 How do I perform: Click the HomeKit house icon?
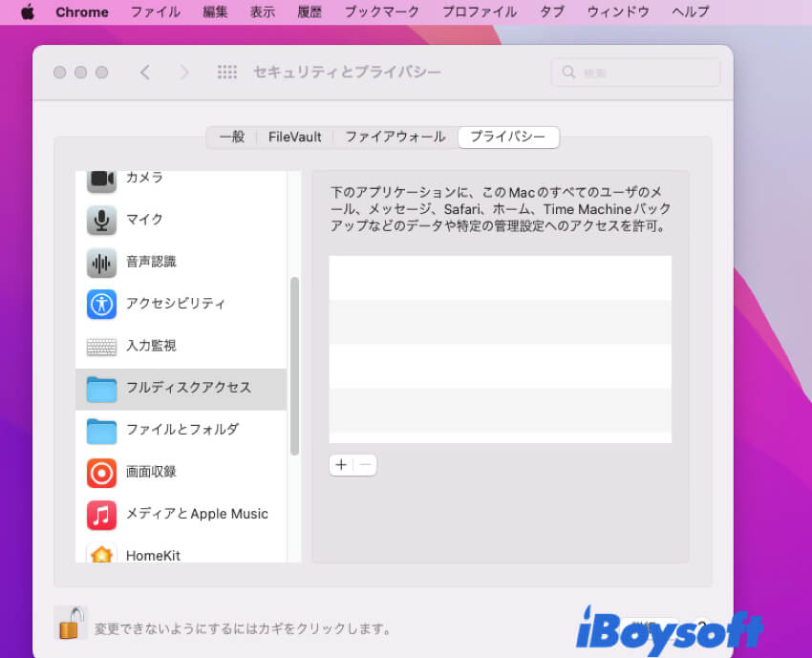click(x=101, y=553)
